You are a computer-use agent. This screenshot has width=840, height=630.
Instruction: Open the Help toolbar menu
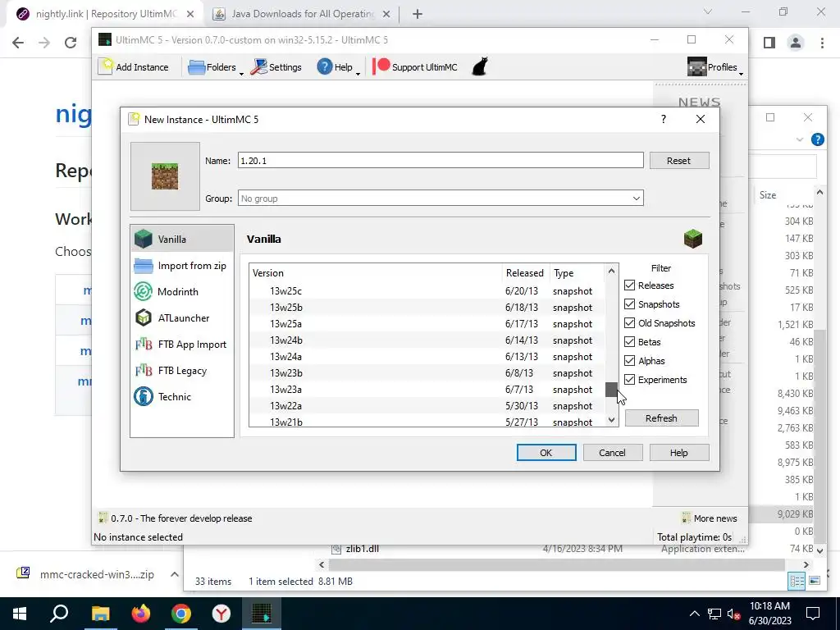(x=337, y=67)
